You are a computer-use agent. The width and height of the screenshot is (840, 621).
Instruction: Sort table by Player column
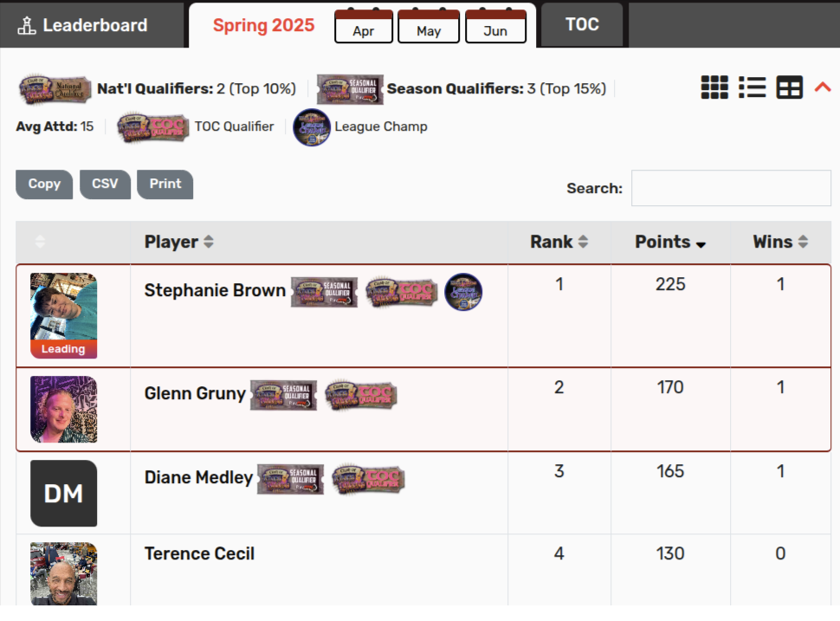(x=179, y=243)
